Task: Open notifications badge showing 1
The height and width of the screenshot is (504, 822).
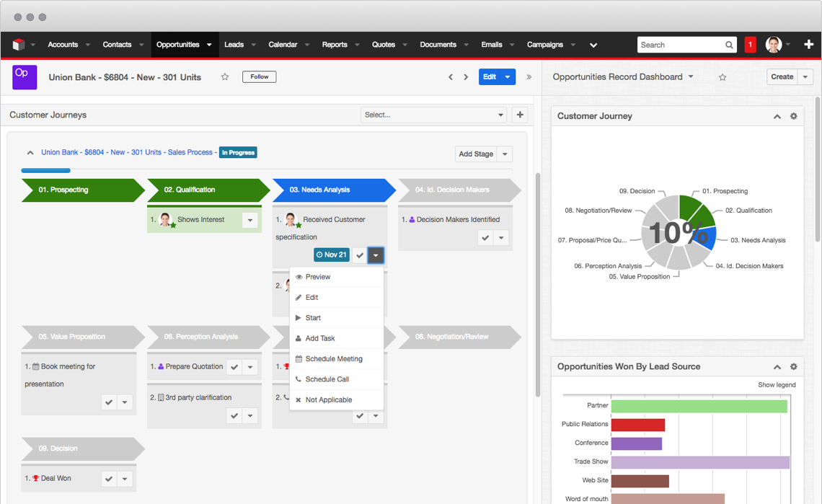Action: tap(750, 45)
